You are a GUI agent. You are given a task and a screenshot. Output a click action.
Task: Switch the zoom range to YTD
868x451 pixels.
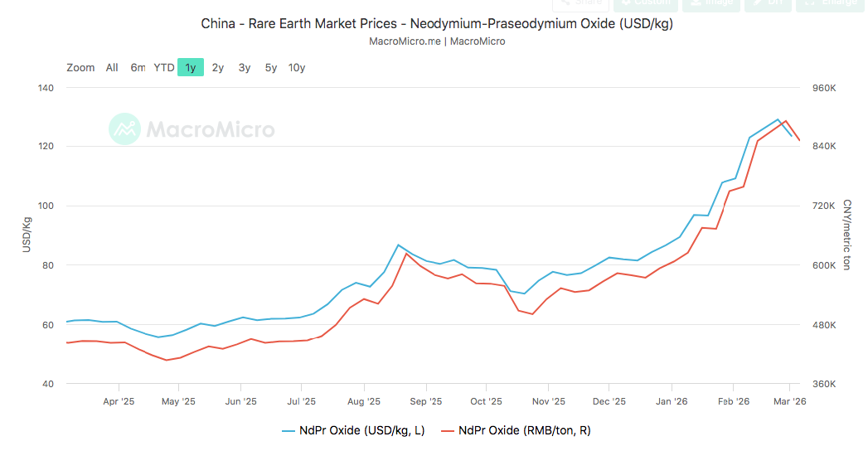[164, 68]
